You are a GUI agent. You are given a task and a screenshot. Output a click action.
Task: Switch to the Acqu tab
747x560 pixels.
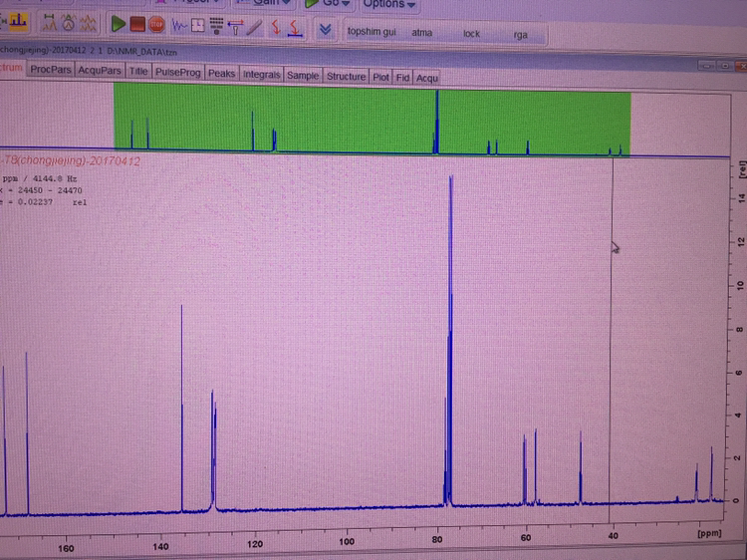coord(427,78)
